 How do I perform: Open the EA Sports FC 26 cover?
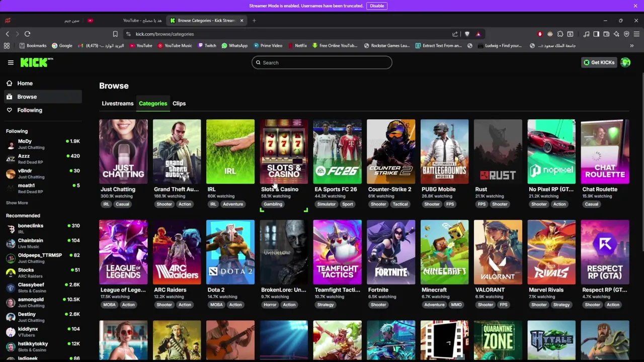pos(337,151)
